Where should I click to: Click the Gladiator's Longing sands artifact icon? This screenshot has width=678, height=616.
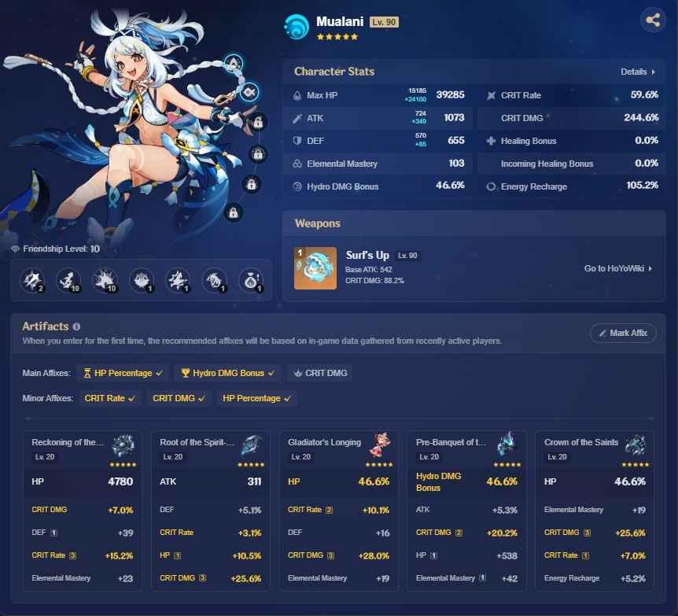380,445
